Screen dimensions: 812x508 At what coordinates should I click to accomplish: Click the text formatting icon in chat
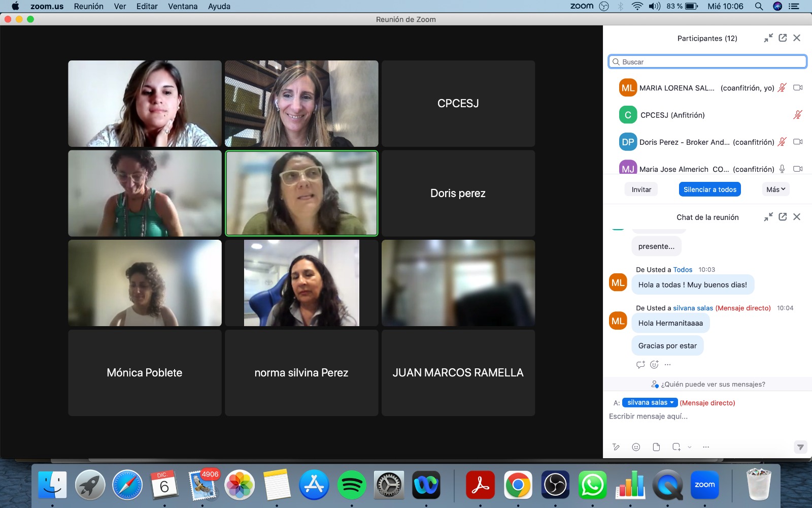[x=616, y=447]
